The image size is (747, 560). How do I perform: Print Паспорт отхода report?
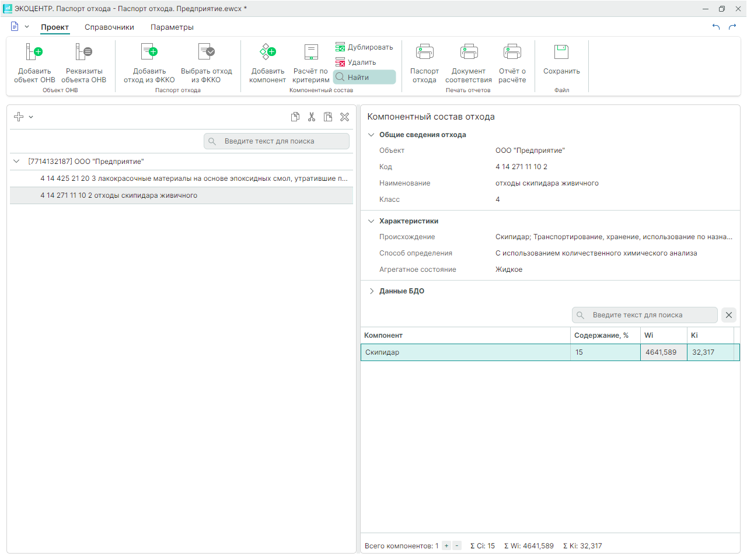tap(424, 63)
